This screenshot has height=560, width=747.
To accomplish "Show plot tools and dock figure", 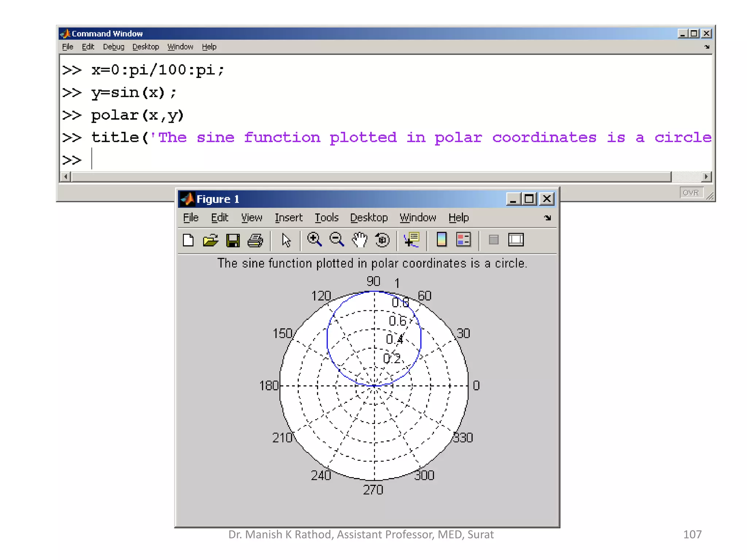I will coord(516,240).
